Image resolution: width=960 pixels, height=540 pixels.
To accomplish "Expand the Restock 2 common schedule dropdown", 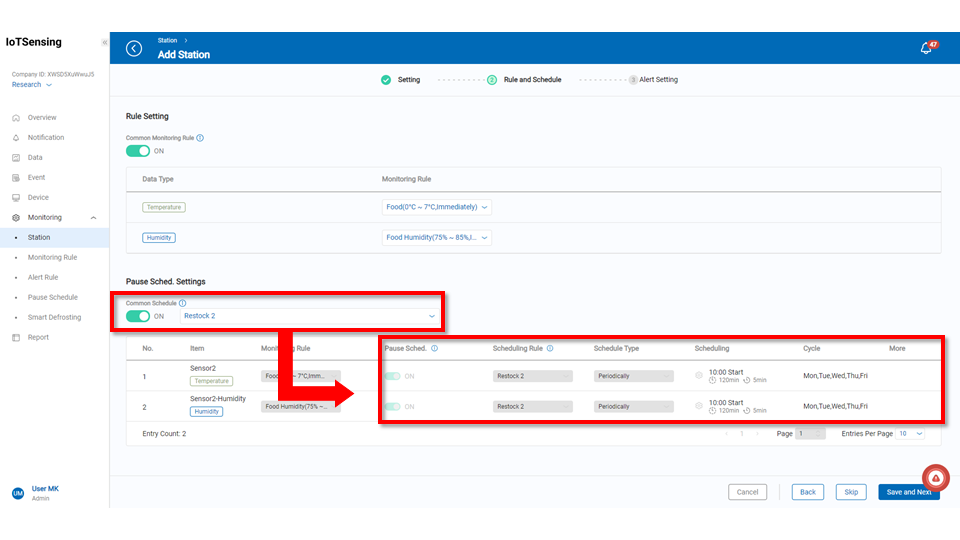I will pyautogui.click(x=310, y=316).
